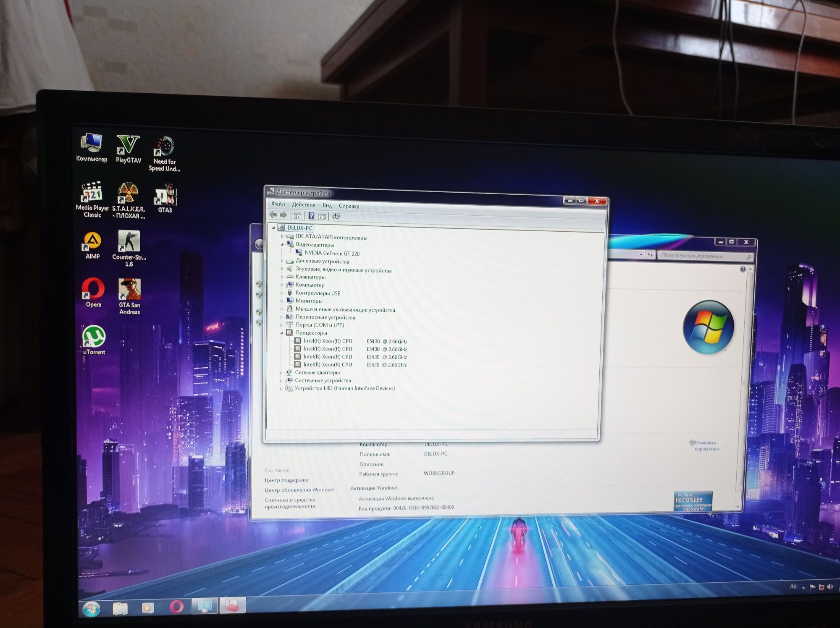
Task: Click the Opera icon in the taskbar
Action: [176, 607]
